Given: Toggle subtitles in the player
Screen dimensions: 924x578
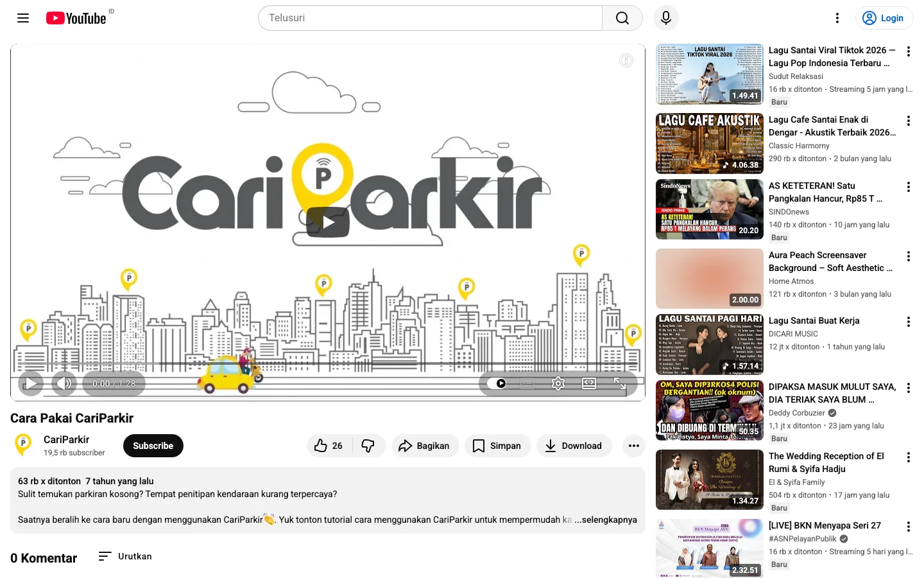Looking at the screenshot, I should click(527, 383).
